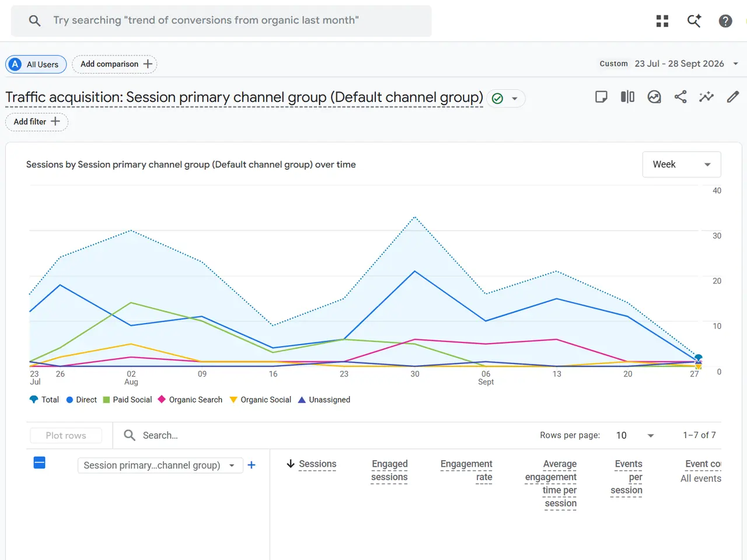Share this report using share icon
The width and height of the screenshot is (747, 560).
click(680, 97)
